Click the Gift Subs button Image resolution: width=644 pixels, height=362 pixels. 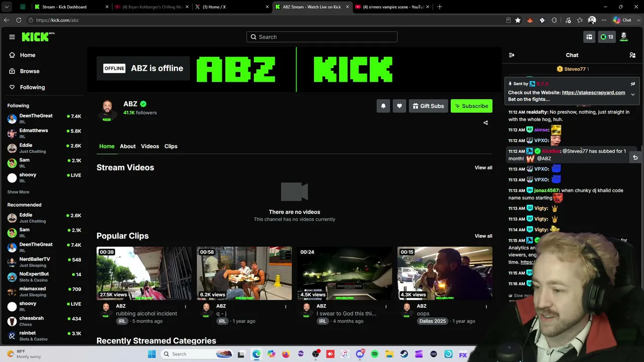428,106
